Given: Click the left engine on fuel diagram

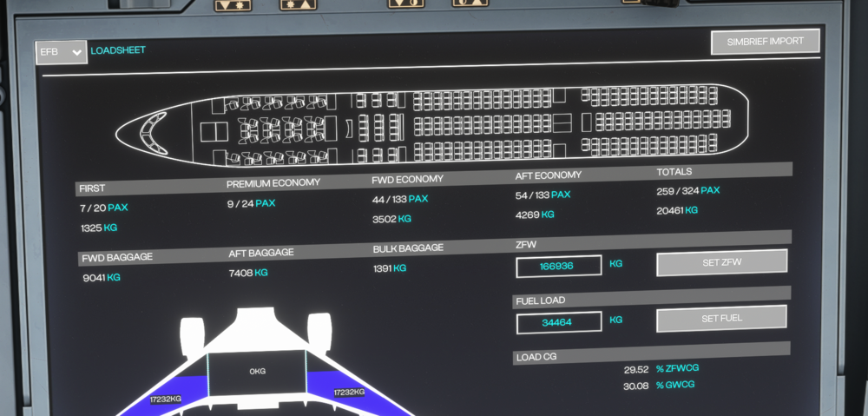Looking at the screenshot, I should click(193, 333).
